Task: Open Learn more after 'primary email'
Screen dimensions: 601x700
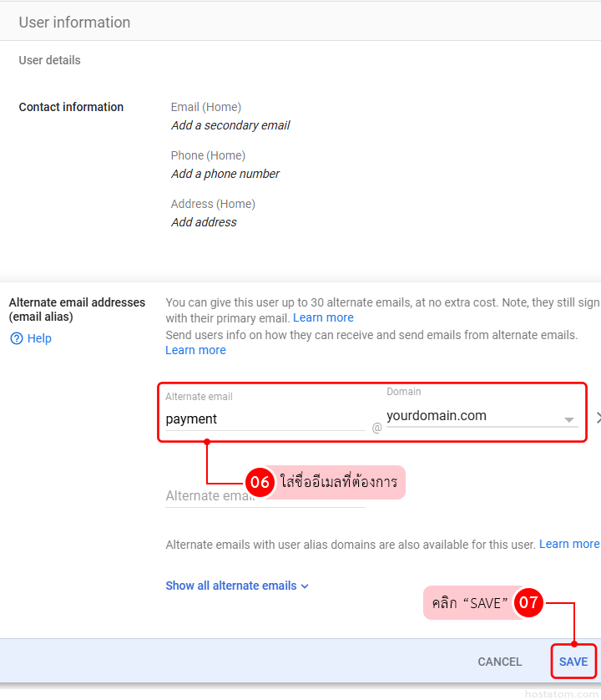Action: tap(323, 317)
